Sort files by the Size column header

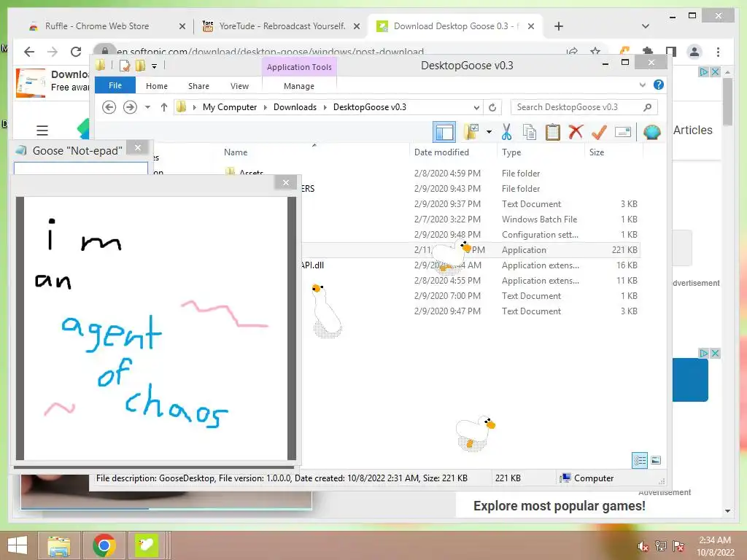pyautogui.click(x=597, y=152)
